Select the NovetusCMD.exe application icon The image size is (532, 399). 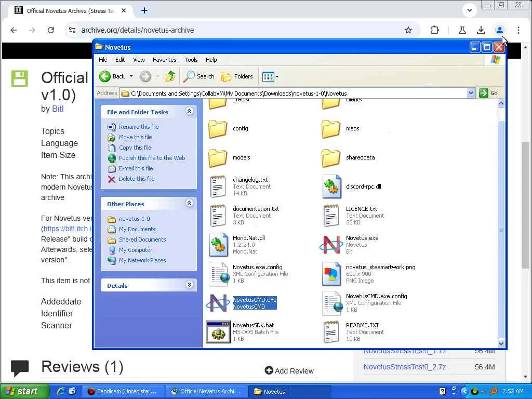click(x=218, y=303)
